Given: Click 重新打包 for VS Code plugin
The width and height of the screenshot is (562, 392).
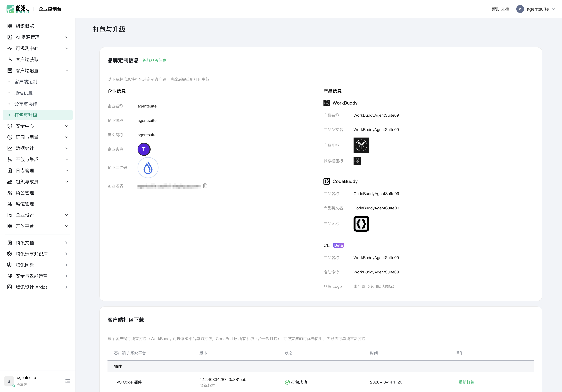Looking at the screenshot, I should pos(466,382).
